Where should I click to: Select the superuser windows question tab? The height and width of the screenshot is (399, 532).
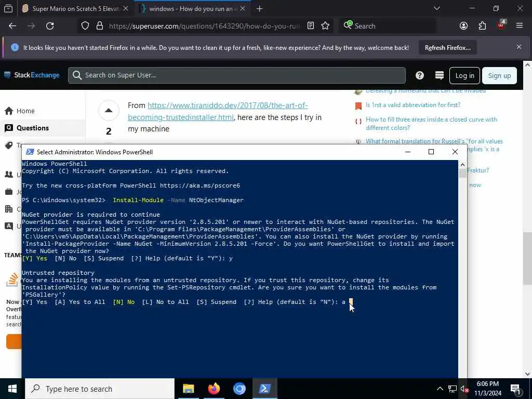pyautogui.click(x=193, y=8)
